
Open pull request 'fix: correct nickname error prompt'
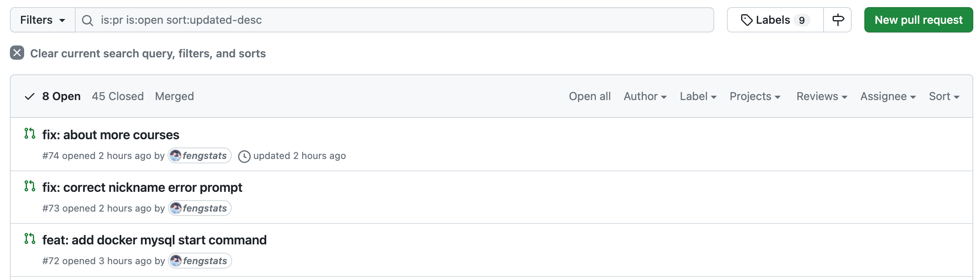tap(142, 187)
